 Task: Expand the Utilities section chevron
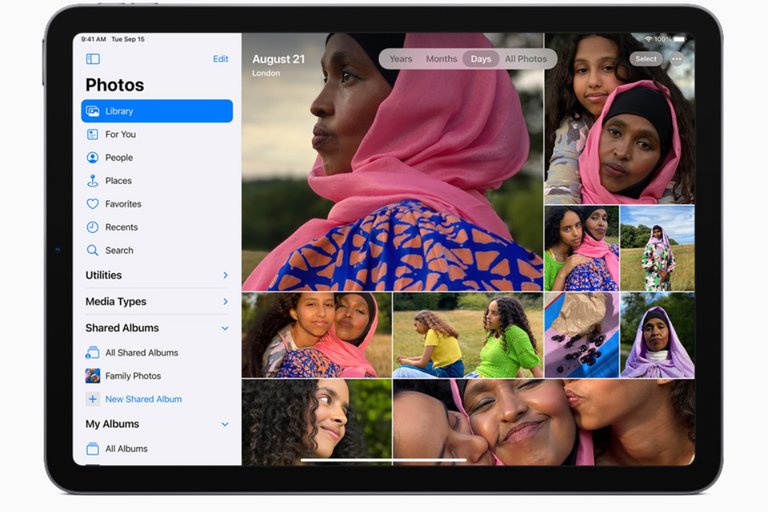pos(225,275)
